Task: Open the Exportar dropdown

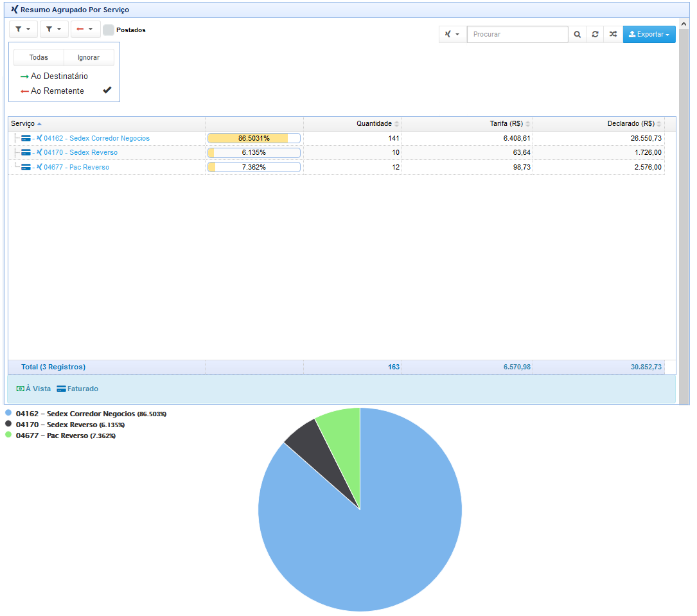Action: 649,34
